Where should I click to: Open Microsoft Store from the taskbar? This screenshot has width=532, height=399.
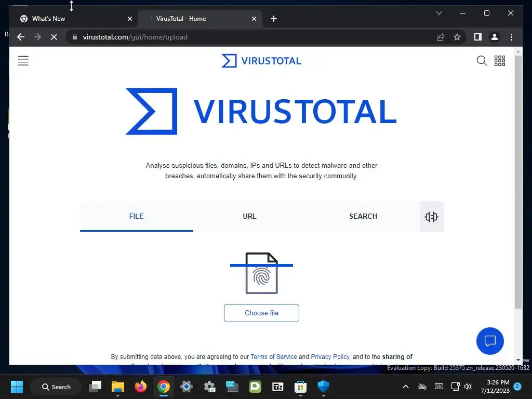301,387
